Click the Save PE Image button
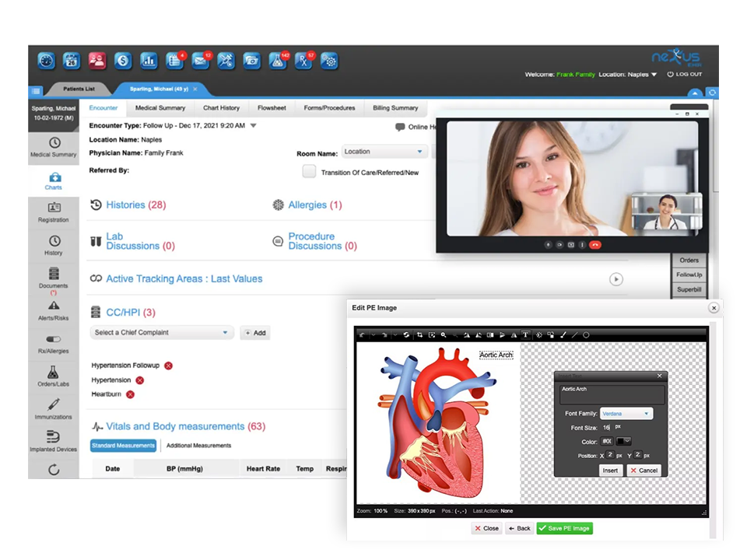 tap(564, 528)
